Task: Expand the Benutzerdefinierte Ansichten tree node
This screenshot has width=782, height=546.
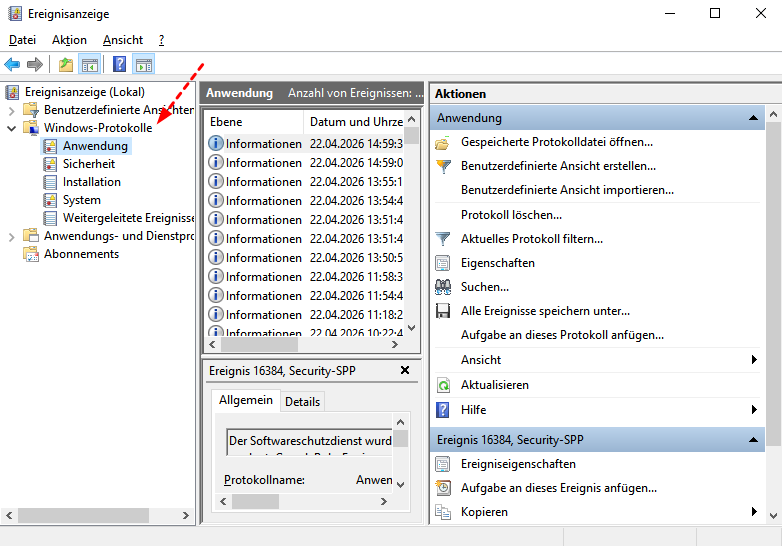Action: point(12,110)
